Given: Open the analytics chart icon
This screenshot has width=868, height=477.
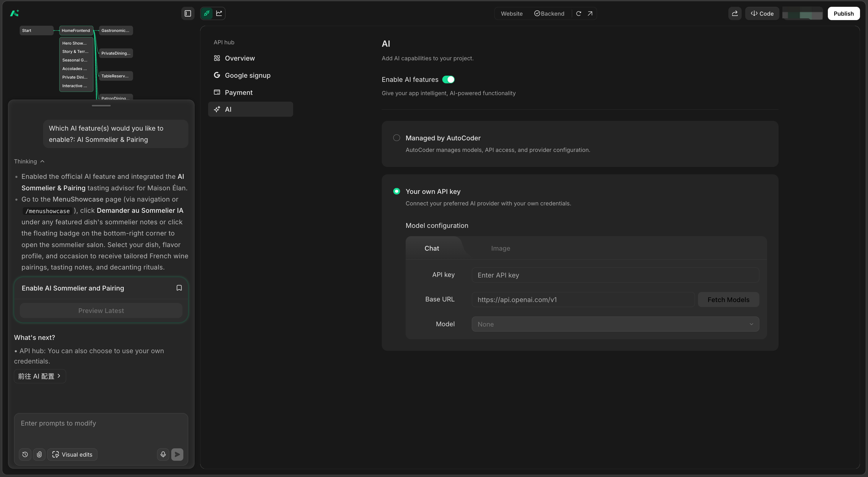Looking at the screenshot, I should tap(219, 14).
